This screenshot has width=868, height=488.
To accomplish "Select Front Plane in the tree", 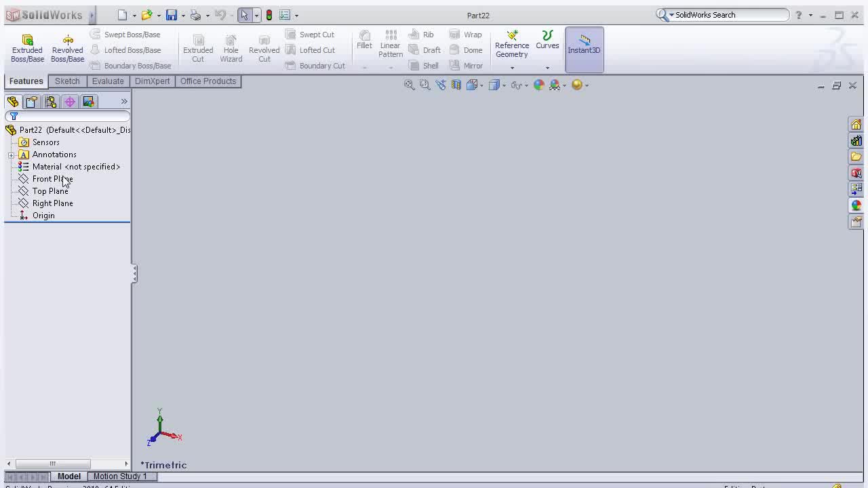I will pyautogui.click(x=52, y=179).
